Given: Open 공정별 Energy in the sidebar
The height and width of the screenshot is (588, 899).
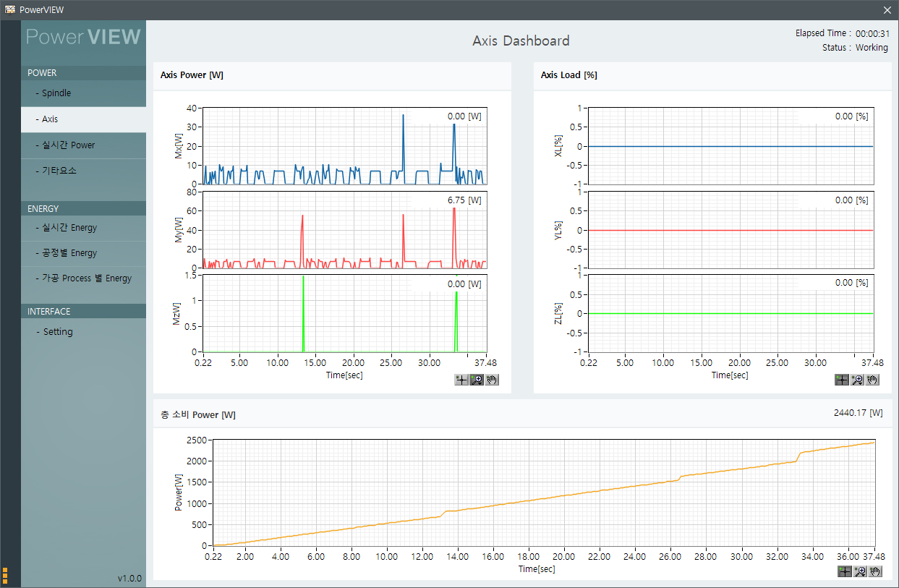Looking at the screenshot, I should 69,253.
